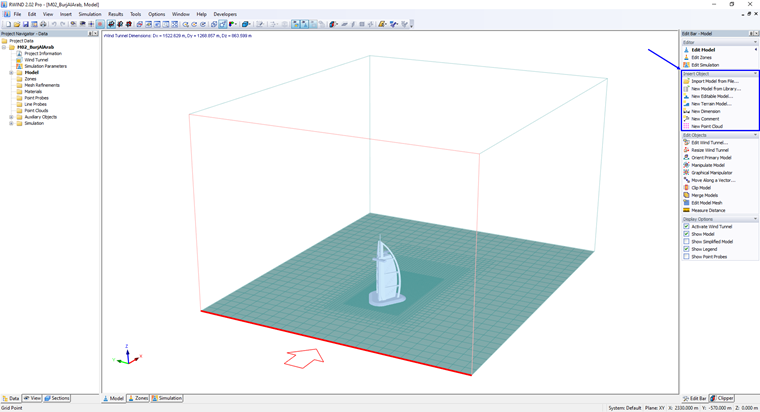Open the Simulation menu
Image resolution: width=760 pixels, height=412 pixels.
click(90, 14)
